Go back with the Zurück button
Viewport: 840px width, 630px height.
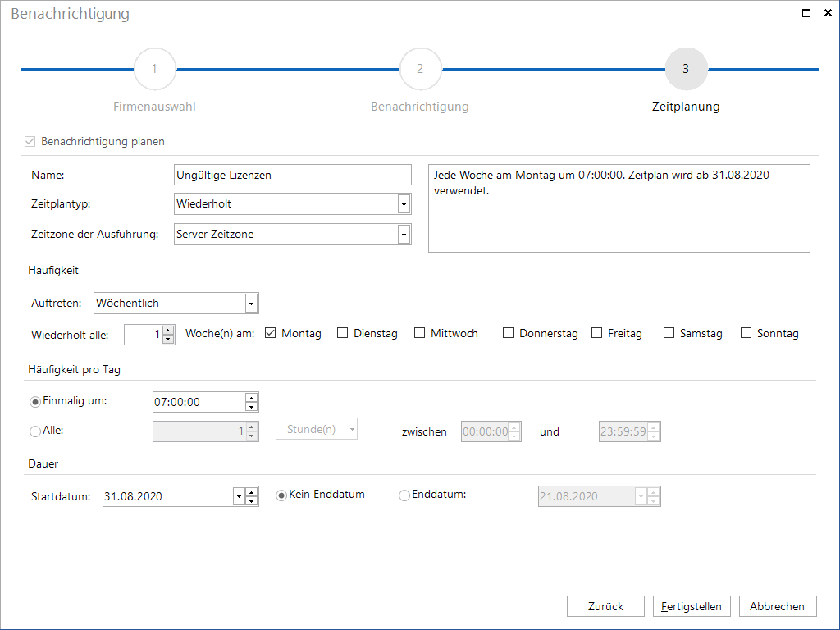[x=605, y=606]
